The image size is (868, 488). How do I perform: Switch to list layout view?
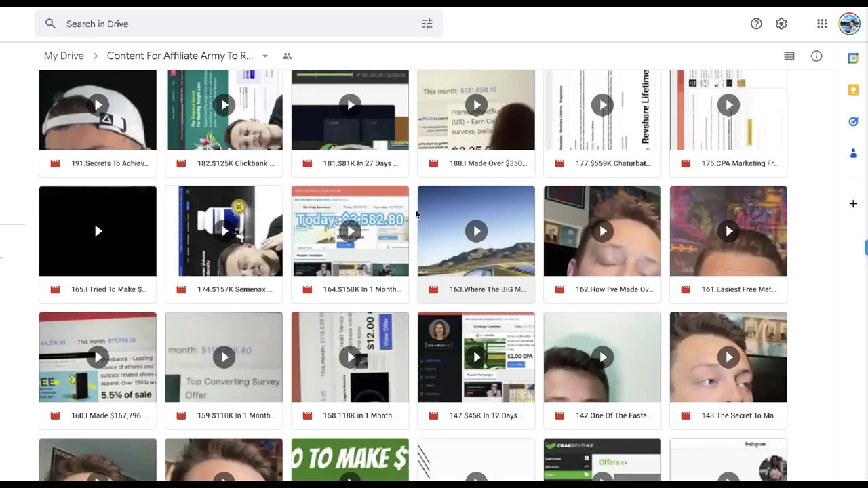coord(789,56)
